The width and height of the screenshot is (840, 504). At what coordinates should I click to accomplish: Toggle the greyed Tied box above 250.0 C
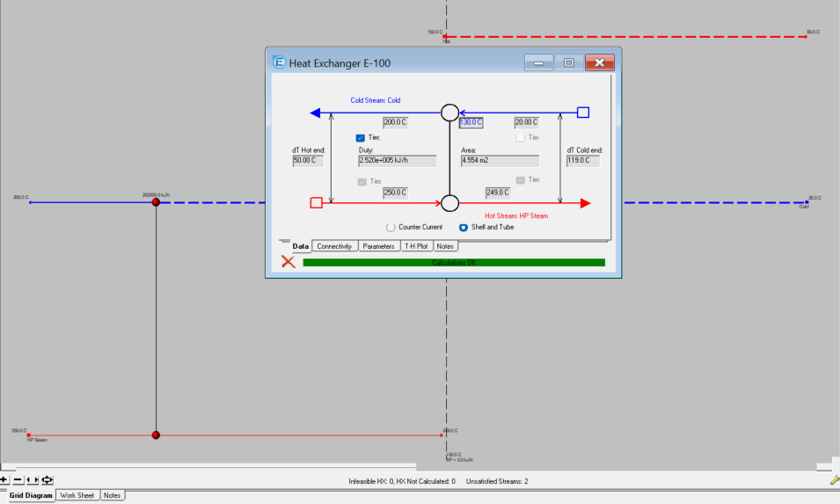(362, 181)
